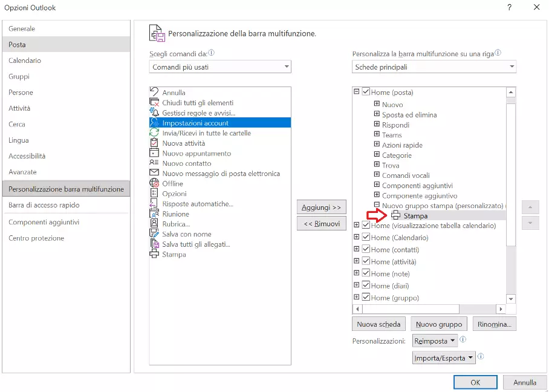Expand the Nuovo group node

click(x=377, y=103)
